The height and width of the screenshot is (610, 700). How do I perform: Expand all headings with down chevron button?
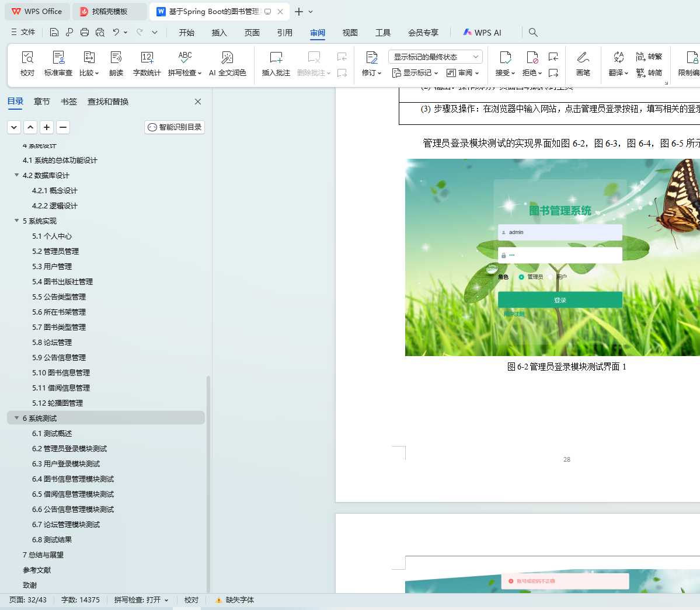[14, 127]
